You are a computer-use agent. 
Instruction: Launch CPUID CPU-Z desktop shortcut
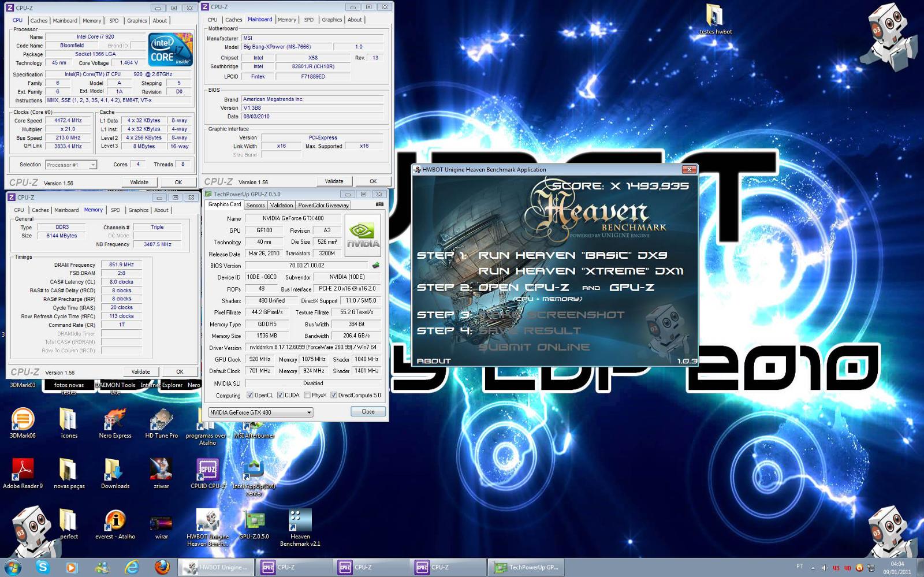point(207,473)
